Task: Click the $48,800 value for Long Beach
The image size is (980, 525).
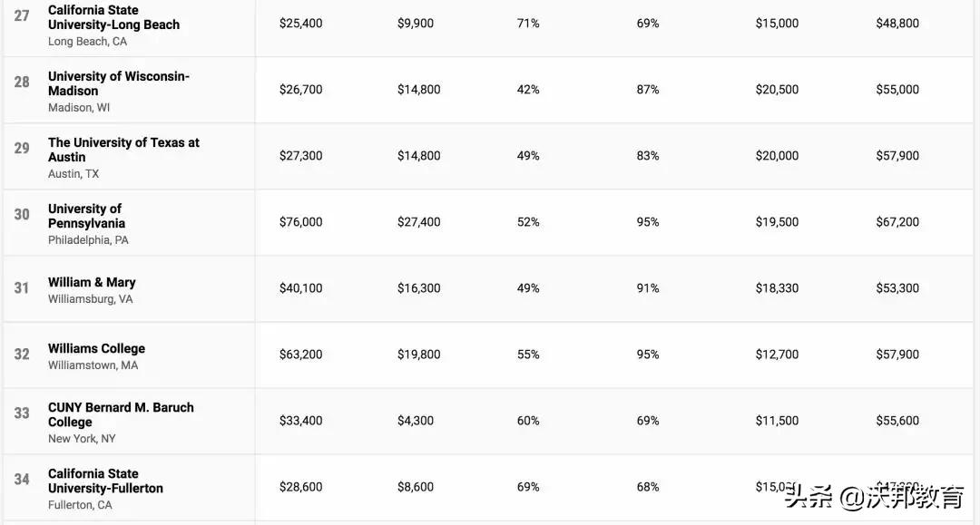Action: click(897, 24)
